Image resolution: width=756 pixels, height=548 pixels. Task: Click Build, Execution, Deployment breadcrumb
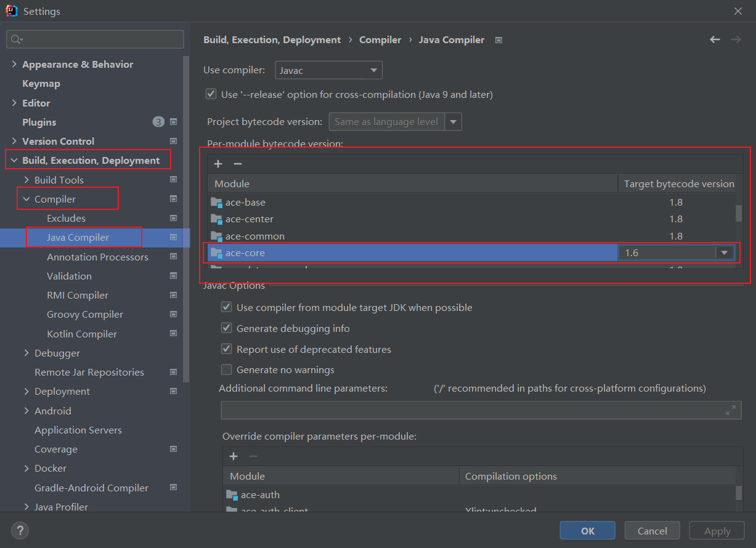coord(272,39)
